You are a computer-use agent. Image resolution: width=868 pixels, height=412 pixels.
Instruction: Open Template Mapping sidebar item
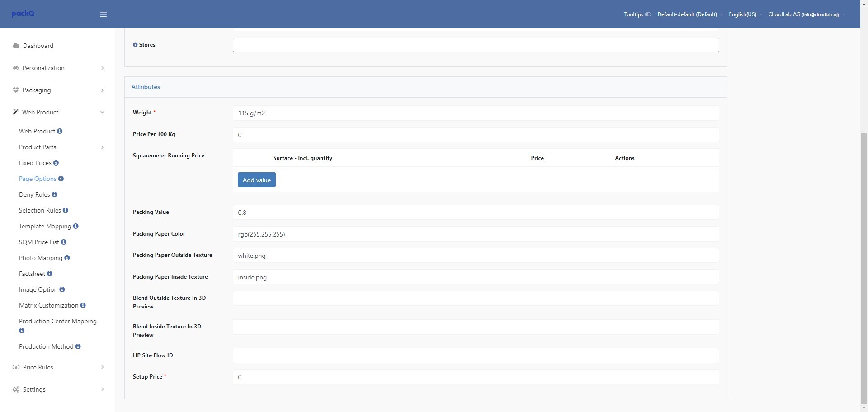point(45,226)
